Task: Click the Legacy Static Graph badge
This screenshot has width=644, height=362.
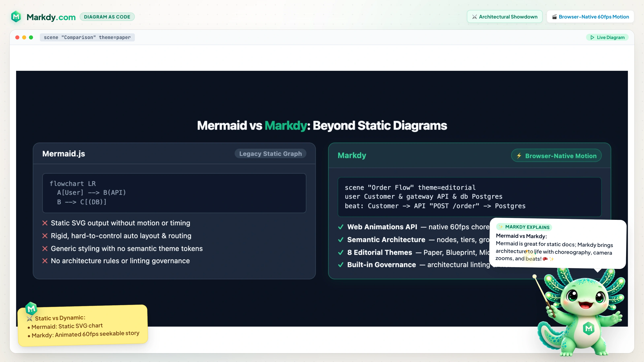Action: pos(270,154)
